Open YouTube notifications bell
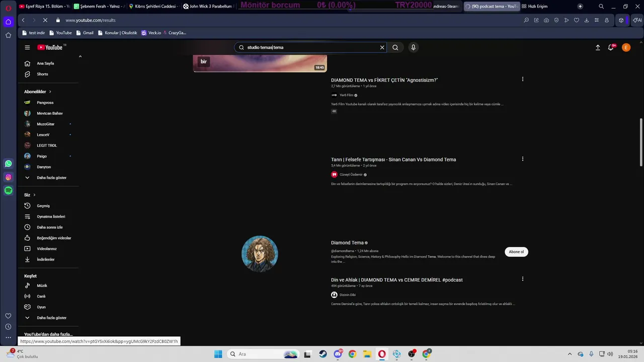 pyautogui.click(x=611, y=47)
